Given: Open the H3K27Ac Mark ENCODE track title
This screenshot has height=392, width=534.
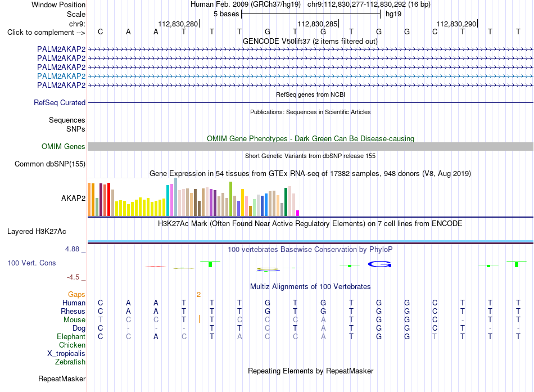Looking at the screenshot, I should (x=310, y=224).
